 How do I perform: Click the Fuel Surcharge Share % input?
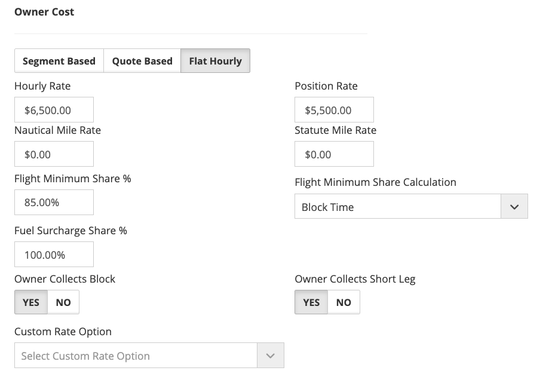[54, 255]
